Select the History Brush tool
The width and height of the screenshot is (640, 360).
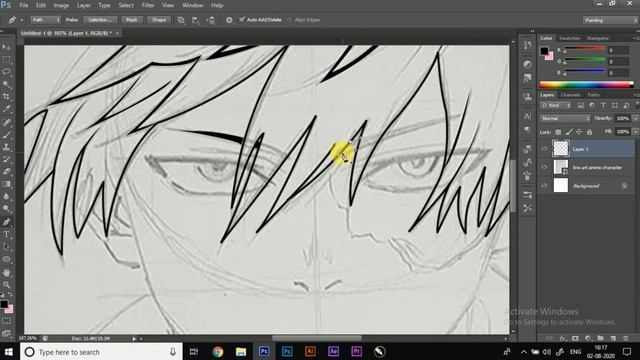tap(6, 159)
